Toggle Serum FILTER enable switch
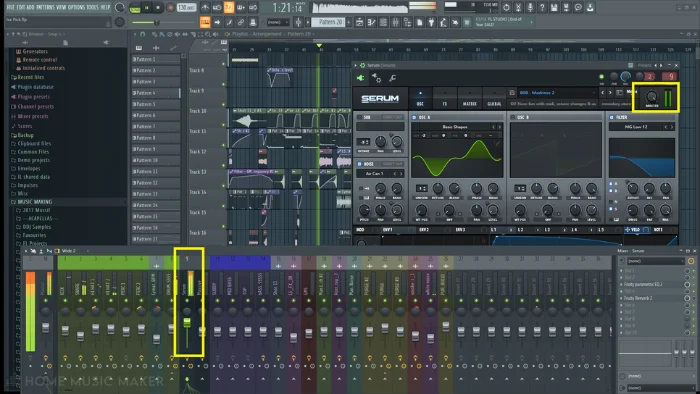The image size is (700, 394). pos(612,117)
